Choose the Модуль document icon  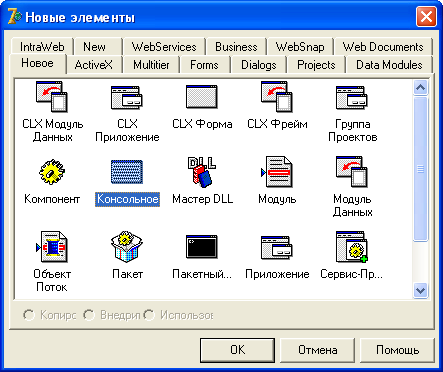coord(277,171)
